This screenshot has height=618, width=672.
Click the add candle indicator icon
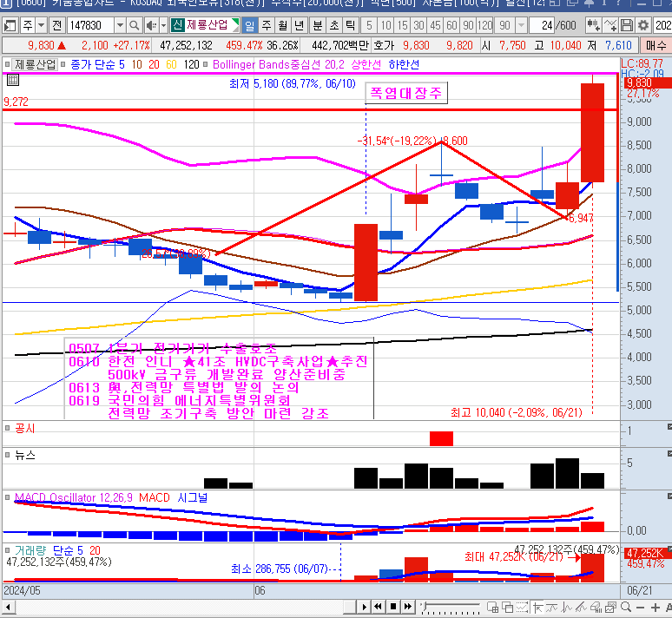593,25
